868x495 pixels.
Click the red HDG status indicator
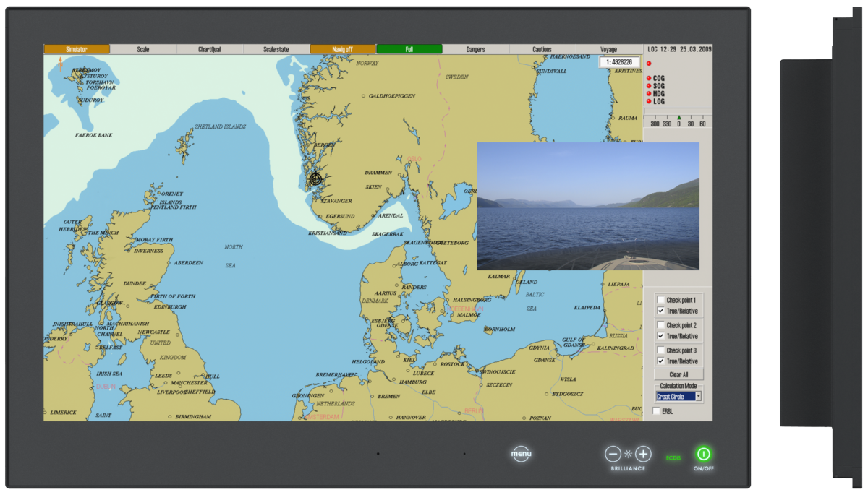coord(649,94)
